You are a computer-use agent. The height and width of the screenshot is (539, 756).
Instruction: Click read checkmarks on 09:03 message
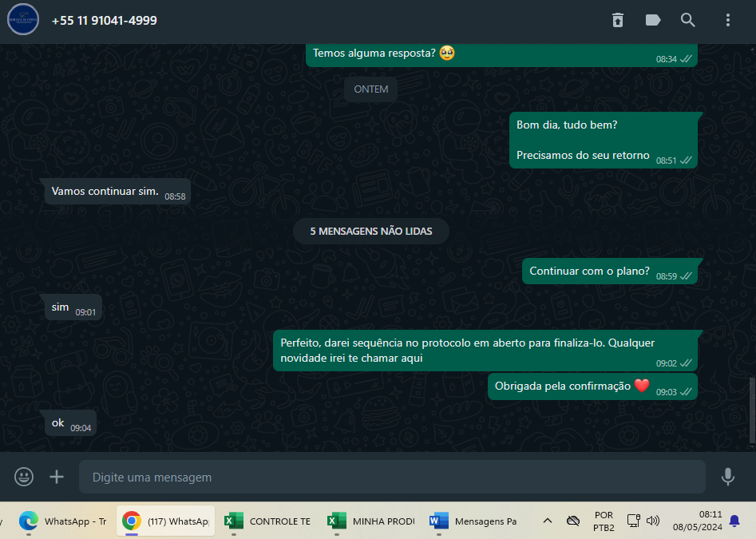click(686, 392)
